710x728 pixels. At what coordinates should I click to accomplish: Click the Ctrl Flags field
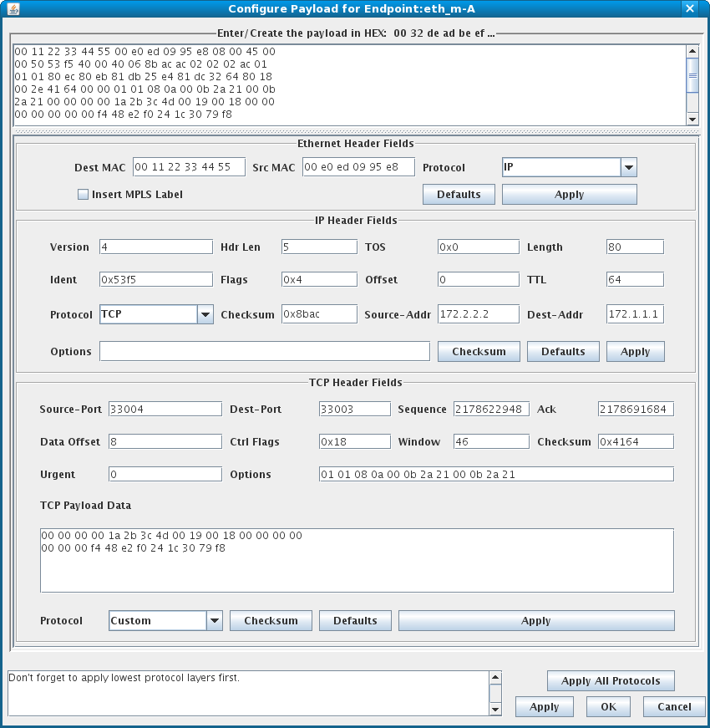pos(354,441)
